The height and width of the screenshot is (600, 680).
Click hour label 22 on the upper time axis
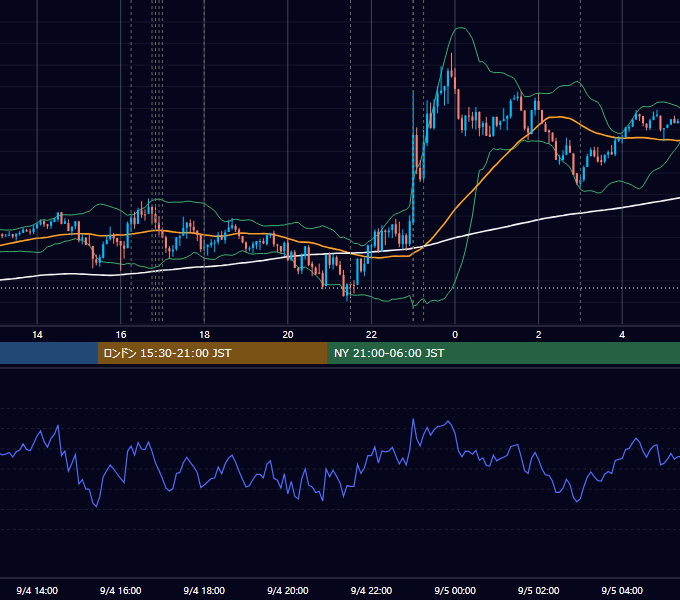click(371, 335)
